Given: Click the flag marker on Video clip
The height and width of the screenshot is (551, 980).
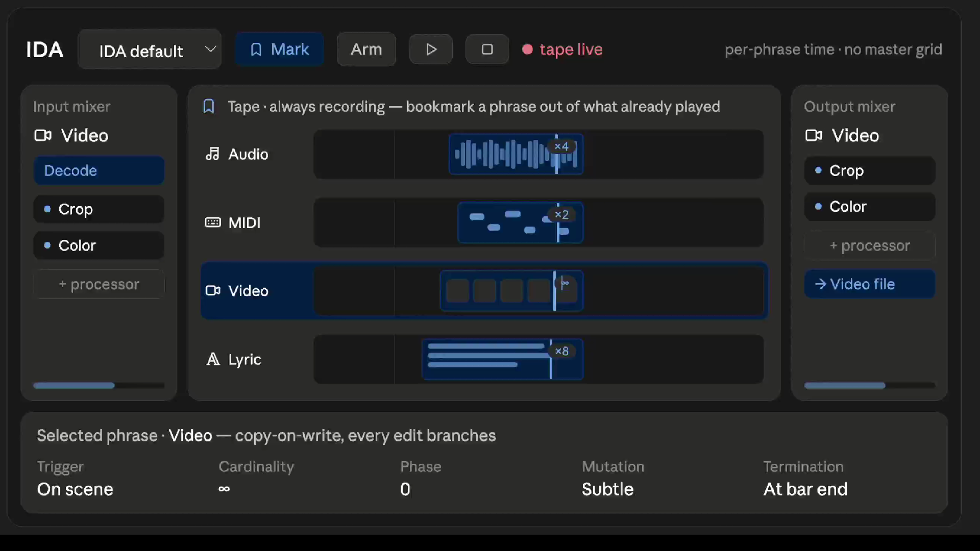Looking at the screenshot, I should coord(565,283).
